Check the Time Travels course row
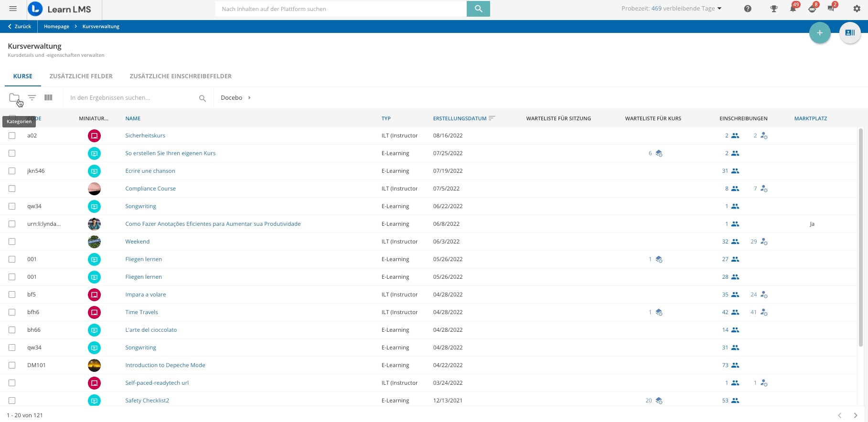 tap(12, 312)
